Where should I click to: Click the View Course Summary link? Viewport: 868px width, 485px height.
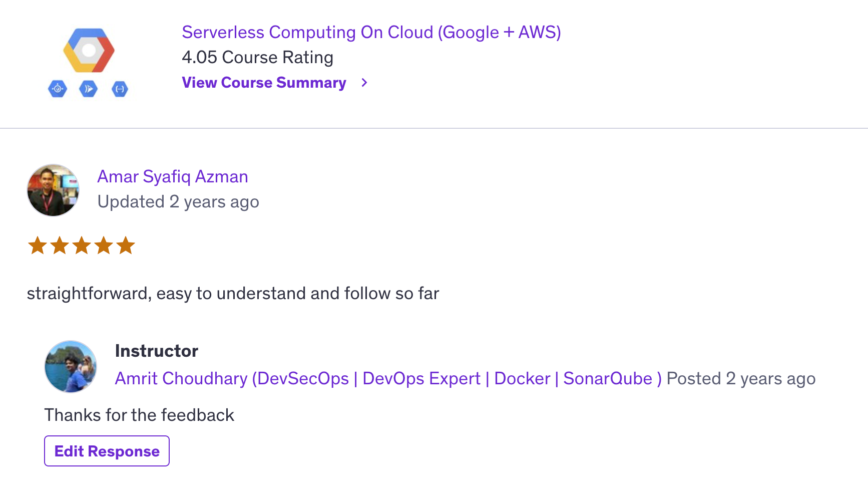[x=264, y=83]
